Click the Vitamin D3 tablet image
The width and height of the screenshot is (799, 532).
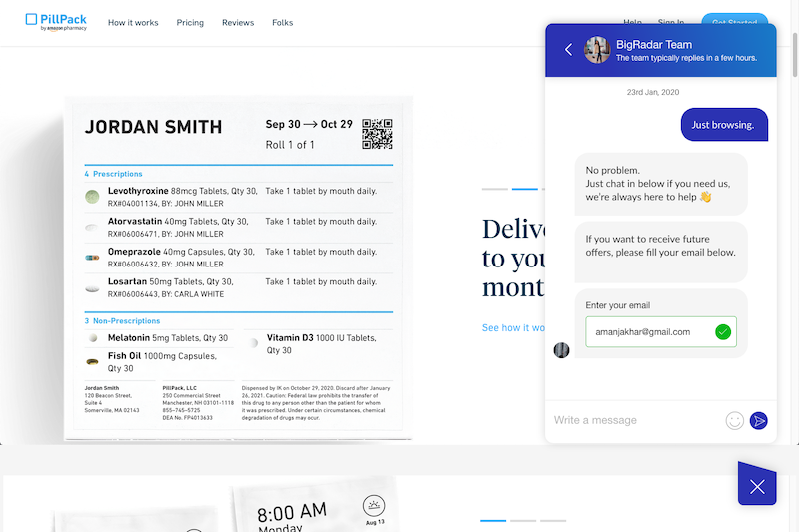254,343
